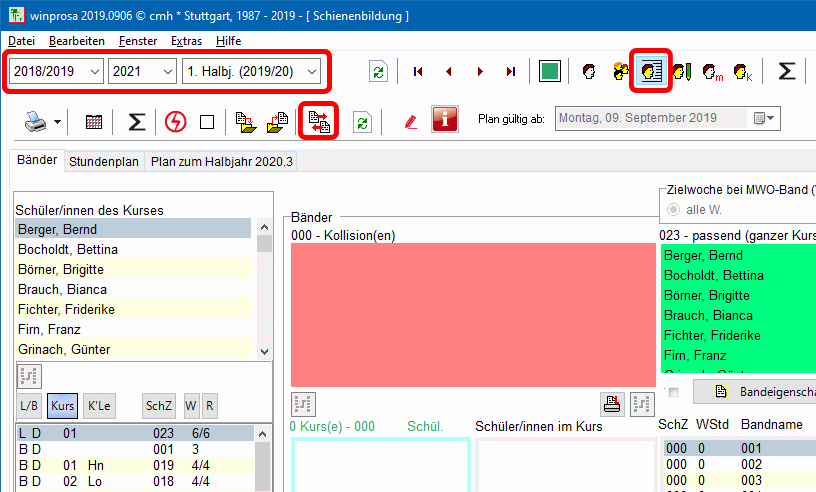The width and height of the screenshot is (816, 492).
Task: Select student Börner, Brigitte in list
Action: tap(60, 269)
